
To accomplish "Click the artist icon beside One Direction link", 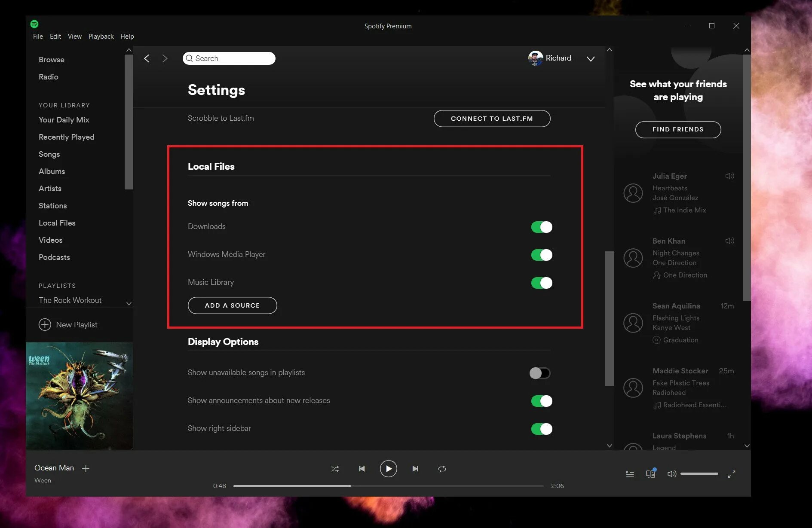I will tap(656, 275).
